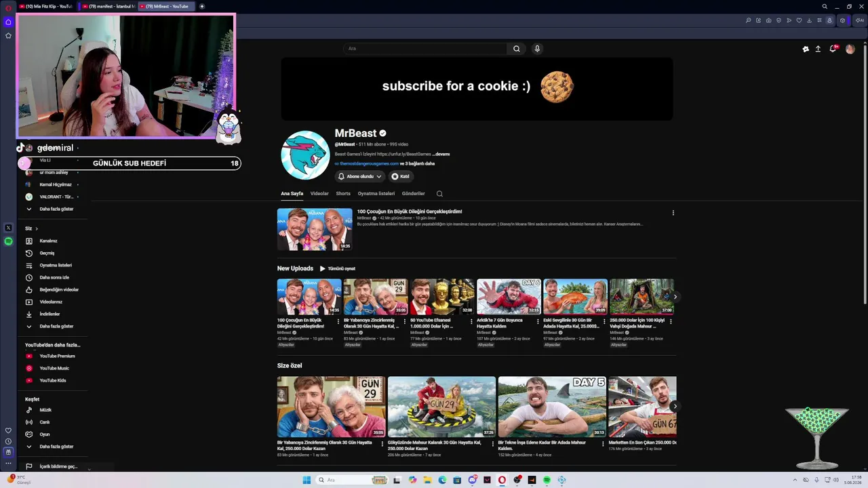Open Opera sidebar history clock icon
The width and height of the screenshot is (868, 488).
tap(8, 441)
